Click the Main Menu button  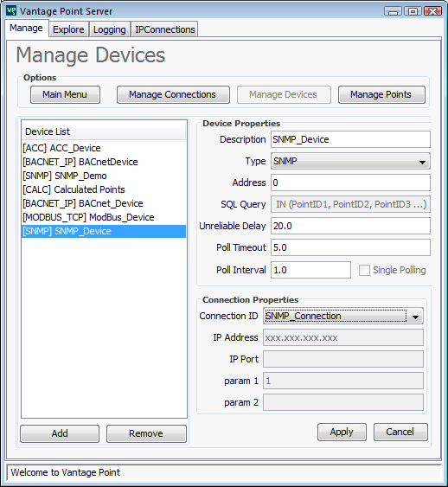tap(65, 94)
